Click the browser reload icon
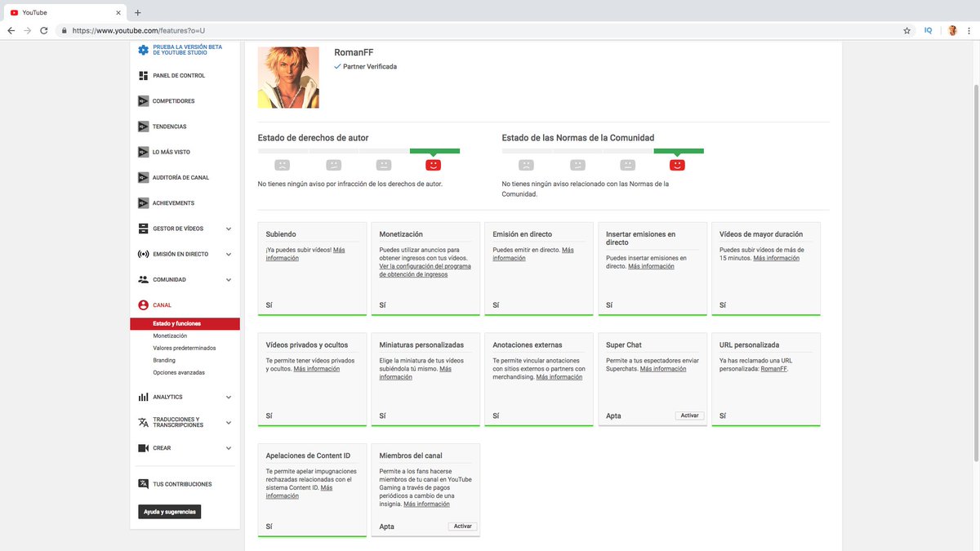Viewport: 980px width, 551px height. click(x=46, y=30)
